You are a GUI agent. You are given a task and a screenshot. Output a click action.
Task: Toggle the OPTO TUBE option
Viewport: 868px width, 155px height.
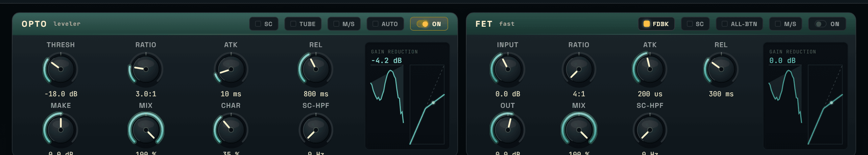[x=302, y=24]
